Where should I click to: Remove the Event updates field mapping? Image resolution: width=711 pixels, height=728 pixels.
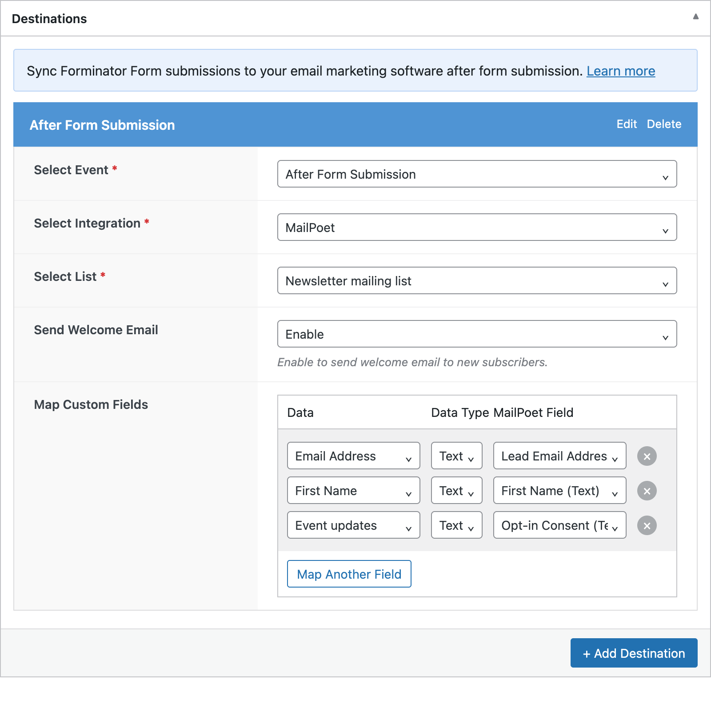[x=647, y=525]
